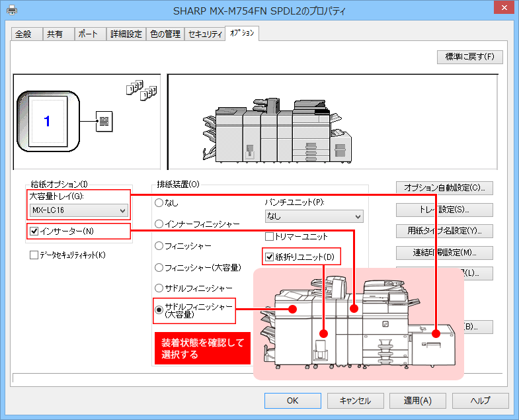Expand the パンチユニット dropdown

(x=314, y=216)
